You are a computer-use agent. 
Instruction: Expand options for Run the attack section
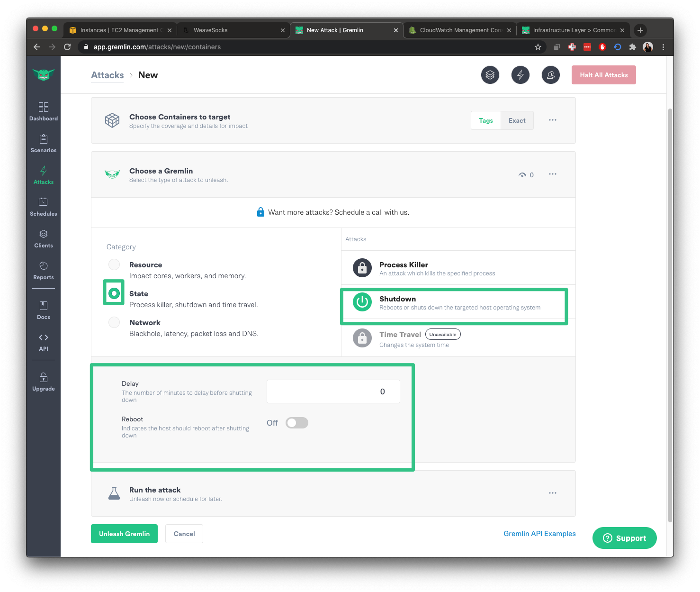coord(553,493)
